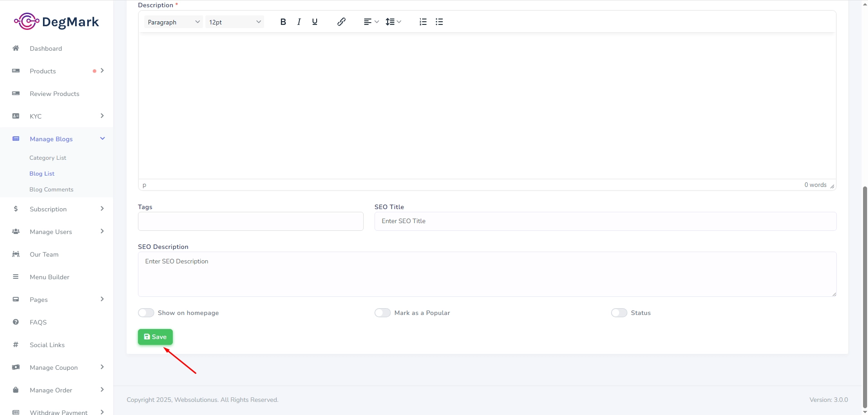The image size is (868, 415).
Task: Expand the Manage Coupon submenu chevron
Action: [x=102, y=367]
